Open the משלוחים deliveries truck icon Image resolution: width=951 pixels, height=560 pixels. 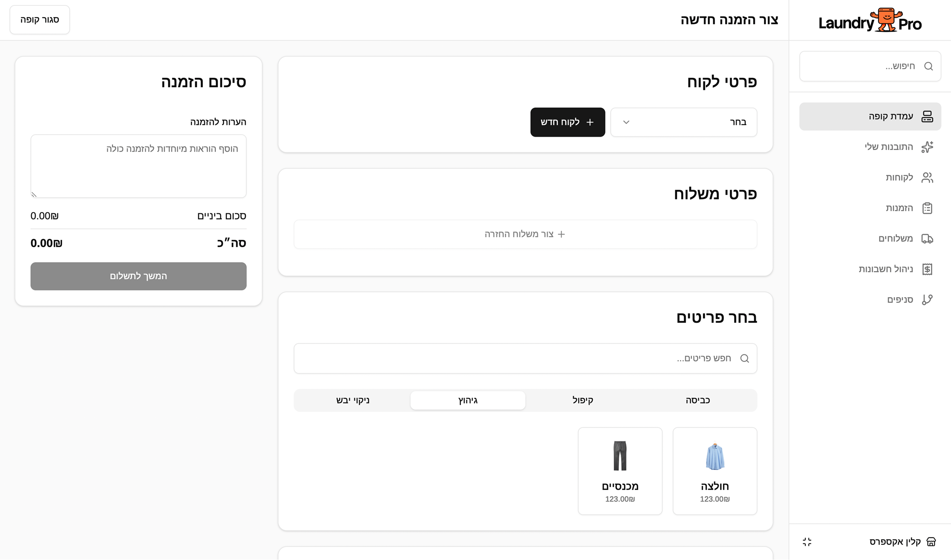[x=928, y=239]
